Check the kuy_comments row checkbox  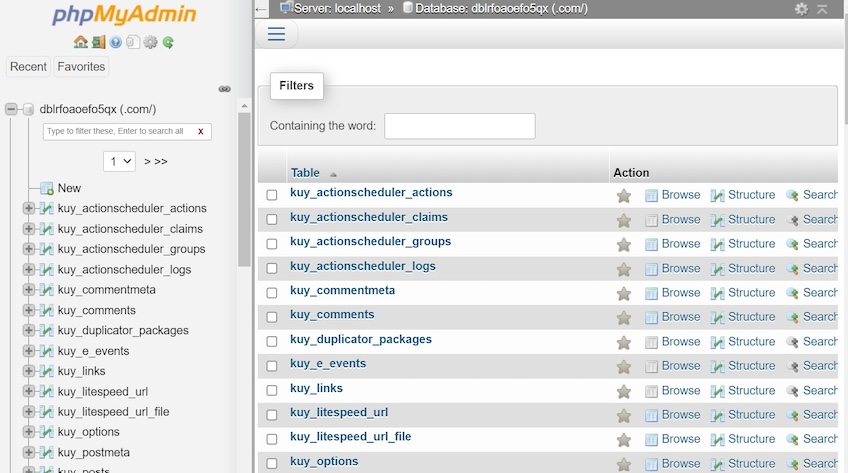point(272,317)
